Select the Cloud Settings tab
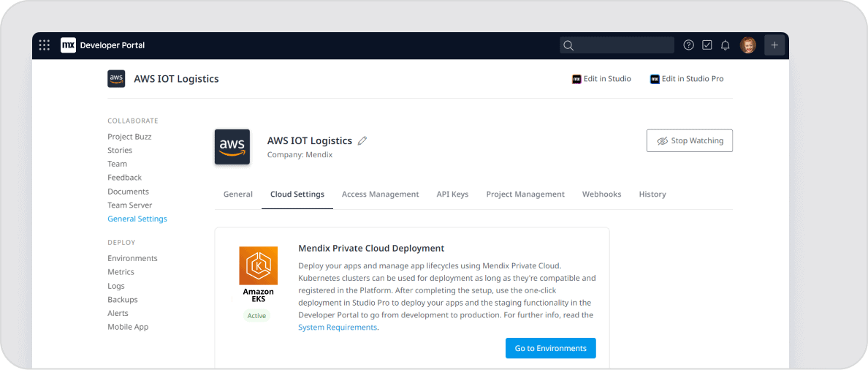Image resolution: width=868 pixels, height=370 pixels. pos(297,195)
